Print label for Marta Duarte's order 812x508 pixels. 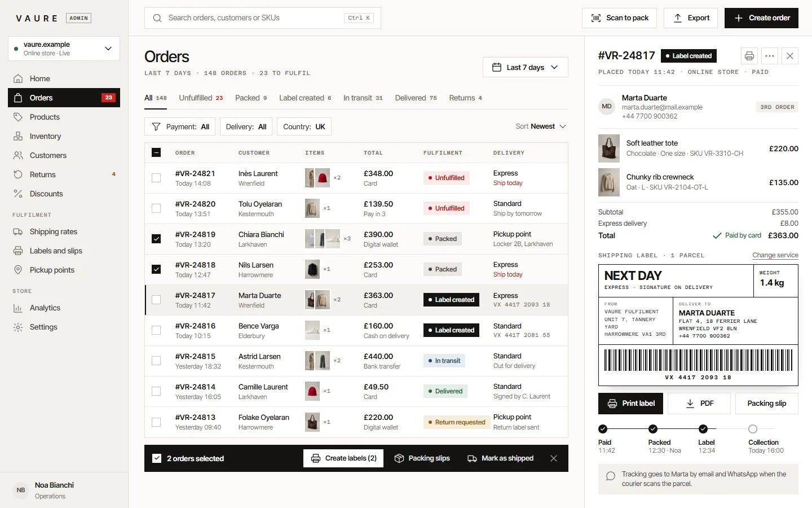point(630,404)
